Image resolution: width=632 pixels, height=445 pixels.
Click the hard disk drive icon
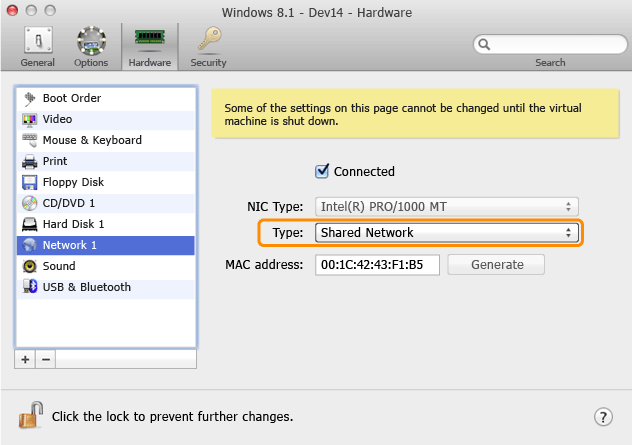tap(29, 225)
